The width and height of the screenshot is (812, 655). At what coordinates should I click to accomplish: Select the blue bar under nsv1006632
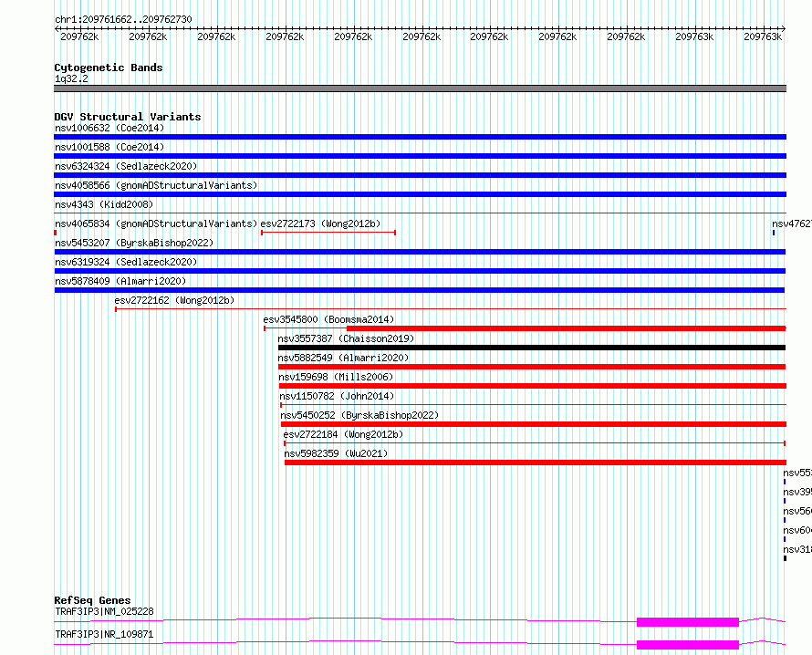pyautogui.click(x=420, y=137)
